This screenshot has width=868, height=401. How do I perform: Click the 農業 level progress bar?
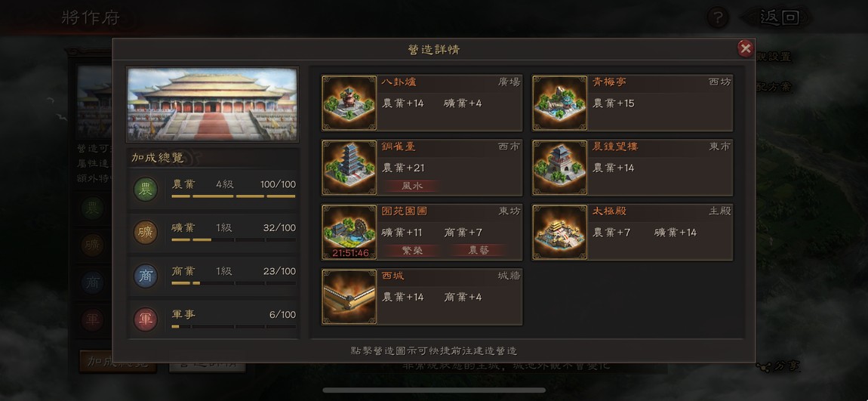pyautogui.click(x=234, y=196)
